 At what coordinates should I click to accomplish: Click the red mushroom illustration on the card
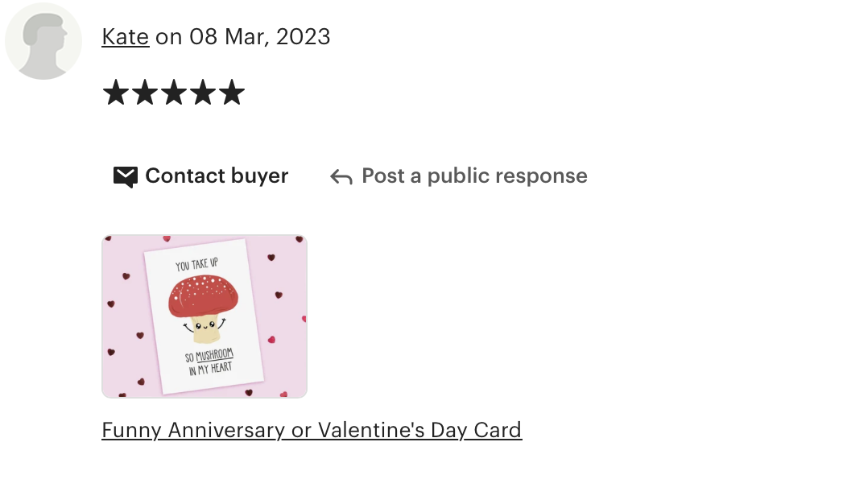coord(203,308)
